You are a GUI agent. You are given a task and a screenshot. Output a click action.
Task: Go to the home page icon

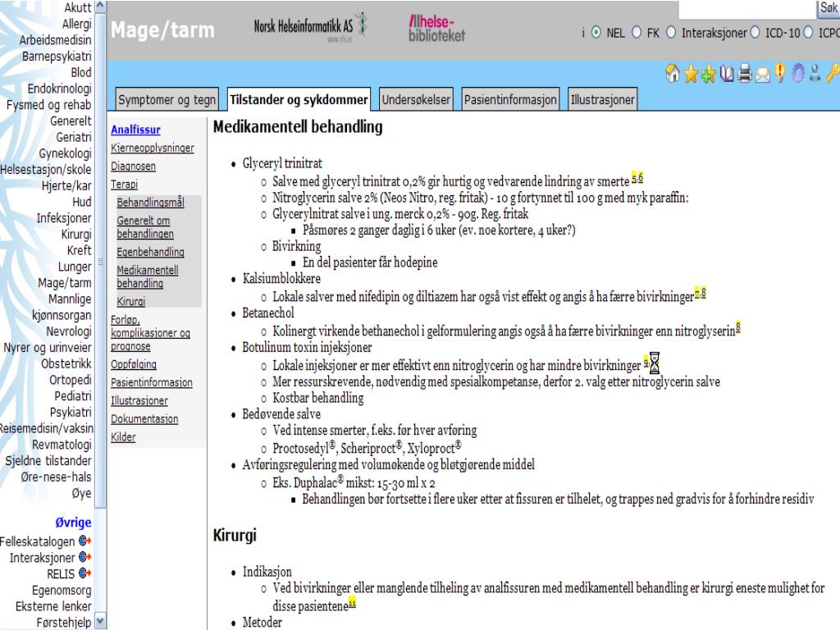(x=673, y=73)
